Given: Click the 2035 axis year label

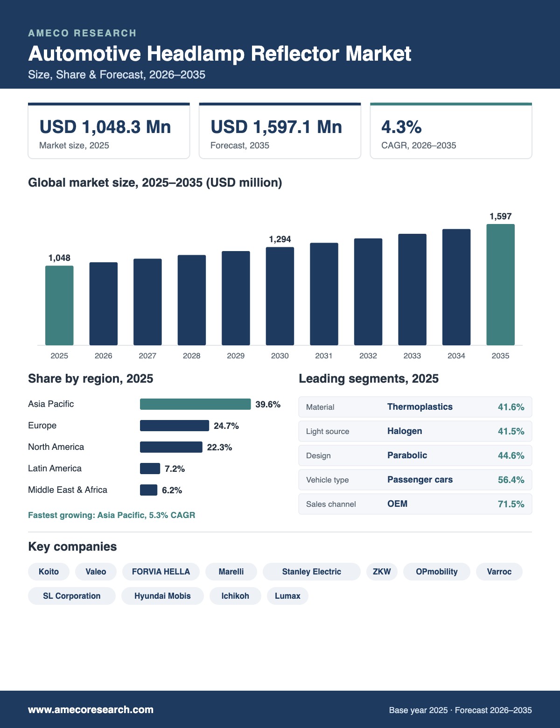Looking at the screenshot, I should click(500, 356).
